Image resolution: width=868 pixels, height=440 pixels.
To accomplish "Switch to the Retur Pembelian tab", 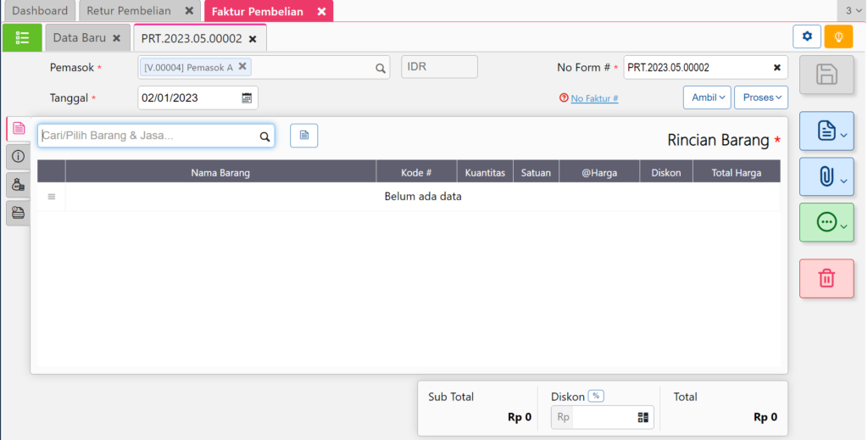I will click(129, 11).
